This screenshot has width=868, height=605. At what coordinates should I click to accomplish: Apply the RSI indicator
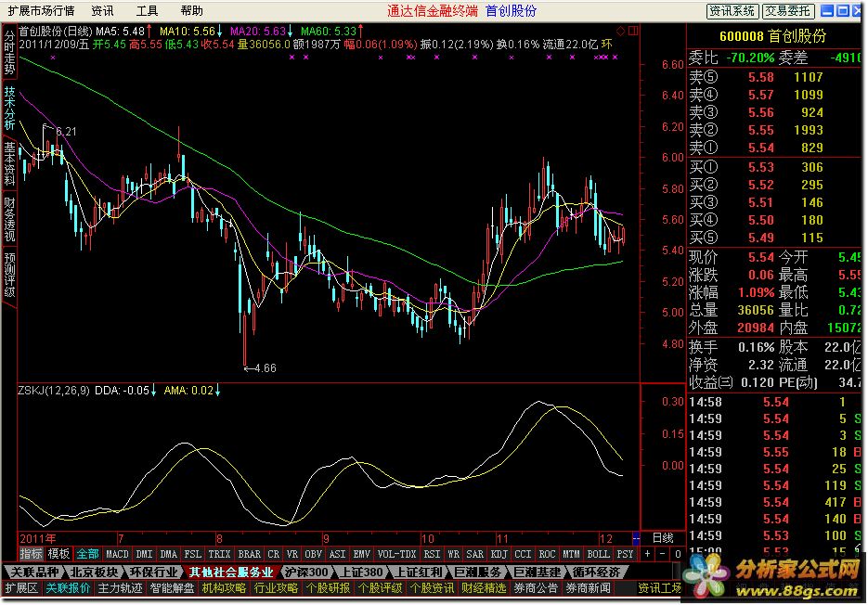(432, 554)
